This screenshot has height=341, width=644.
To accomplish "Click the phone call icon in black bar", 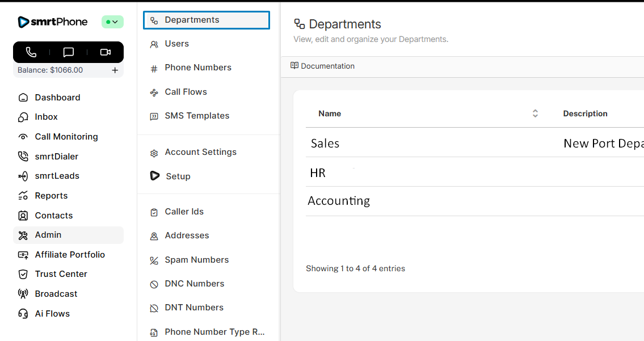I will (31, 52).
